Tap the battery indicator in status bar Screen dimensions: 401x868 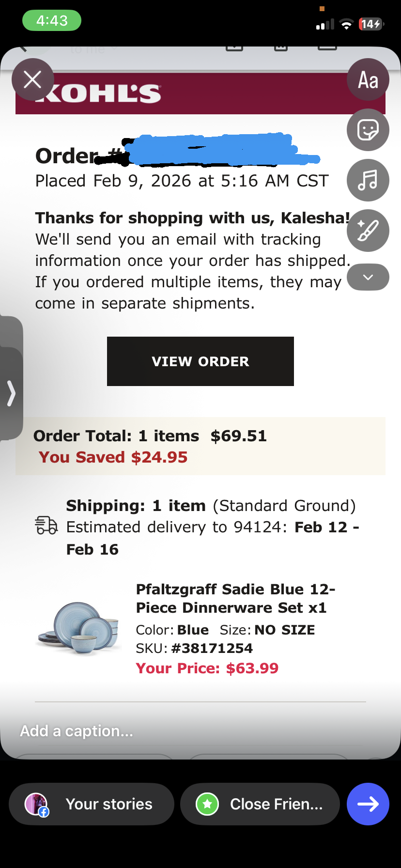371,24
